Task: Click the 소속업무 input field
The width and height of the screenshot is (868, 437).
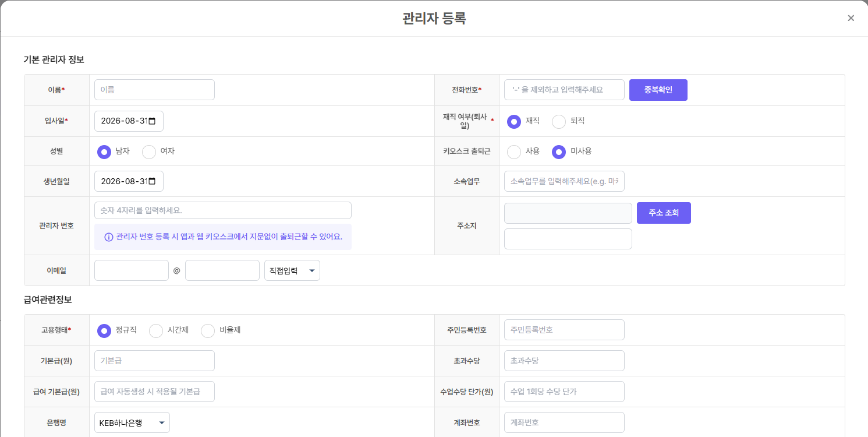Action: tap(564, 181)
